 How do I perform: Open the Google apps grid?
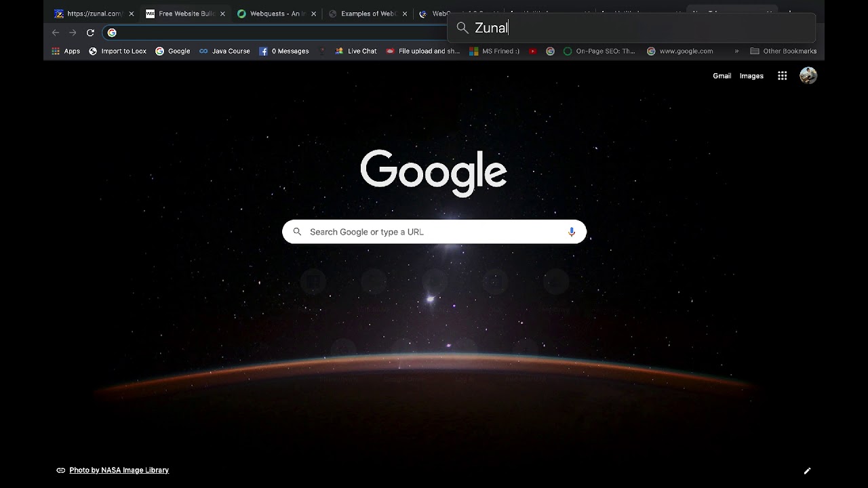(782, 76)
